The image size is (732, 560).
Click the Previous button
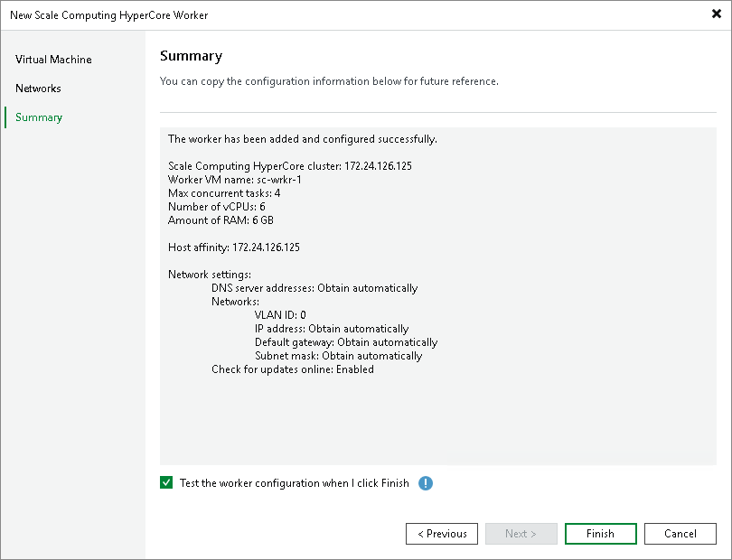[x=442, y=534]
